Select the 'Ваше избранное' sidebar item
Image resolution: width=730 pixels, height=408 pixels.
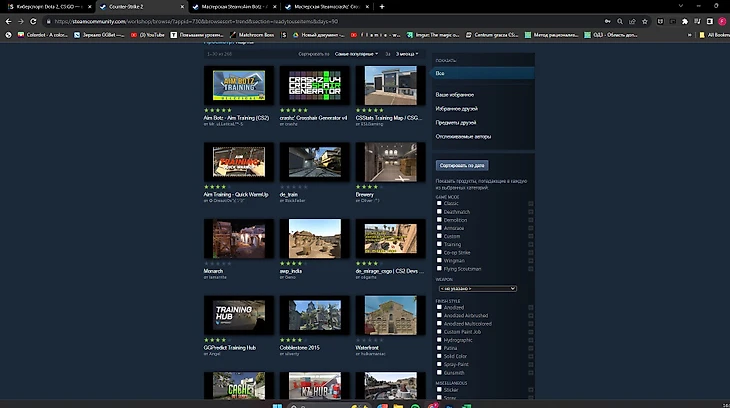point(455,94)
